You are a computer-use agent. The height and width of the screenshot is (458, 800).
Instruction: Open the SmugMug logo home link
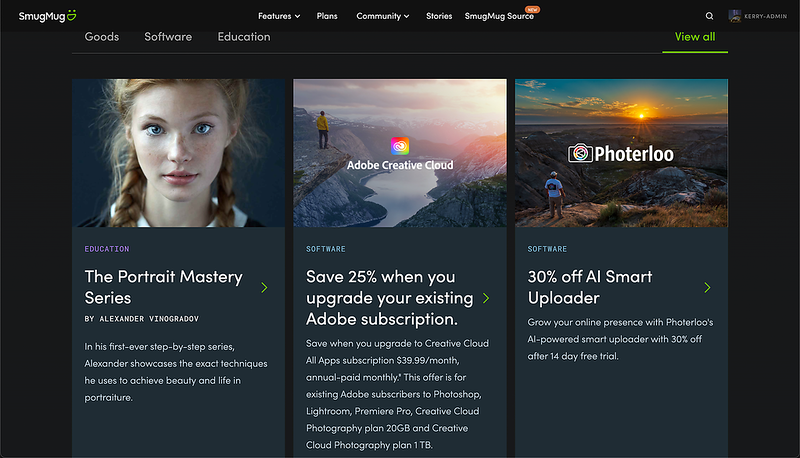pos(47,16)
